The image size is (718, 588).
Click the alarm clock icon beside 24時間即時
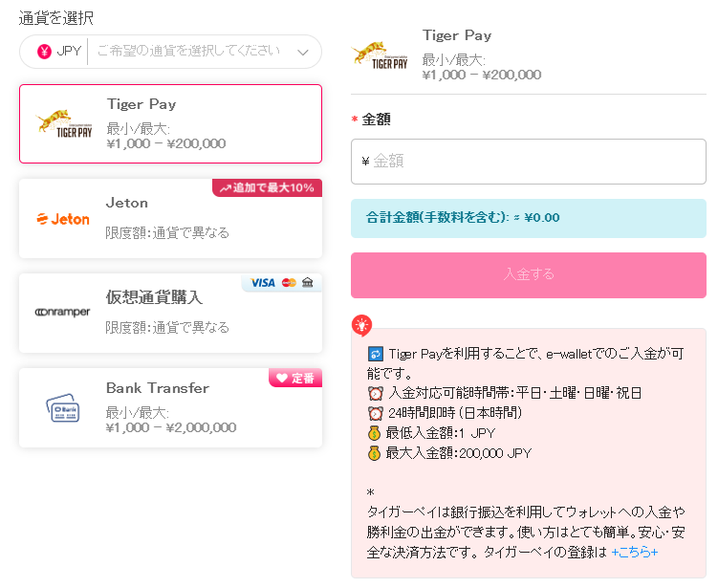click(x=376, y=414)
